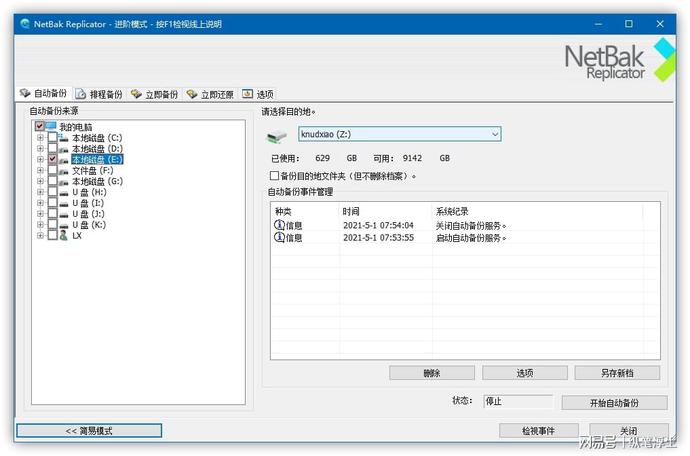Click the USB drive icon beside U 盘 (J:)
The image size is (690, 456).
64,214
